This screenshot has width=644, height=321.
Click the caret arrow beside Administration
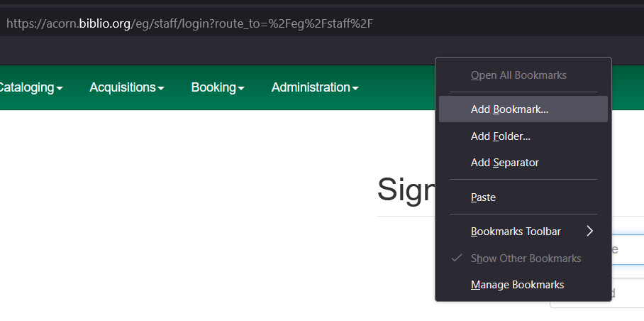click(355, 89)
